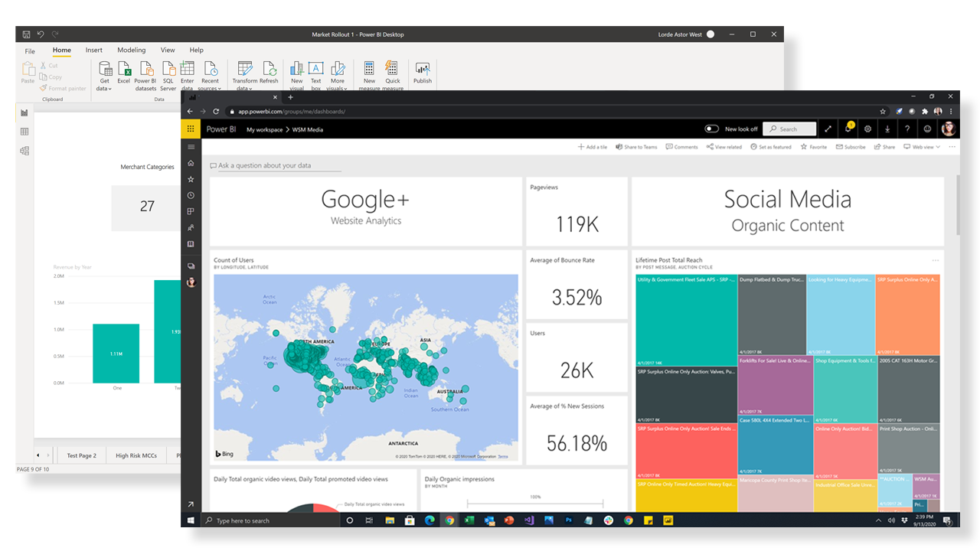Open Web view dropdown in dashboard toolbar

pos(921,147)
